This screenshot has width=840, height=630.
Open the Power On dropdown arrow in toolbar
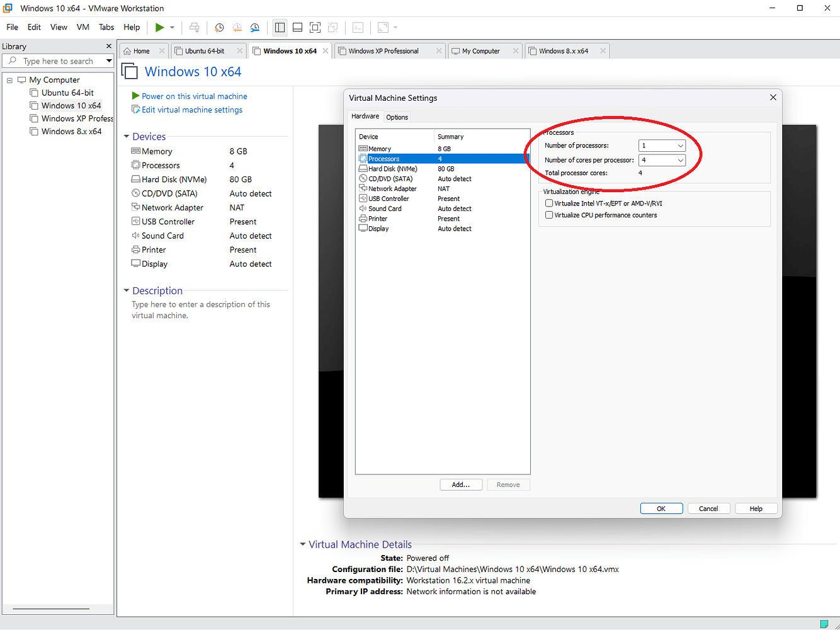tap(172, 27)
